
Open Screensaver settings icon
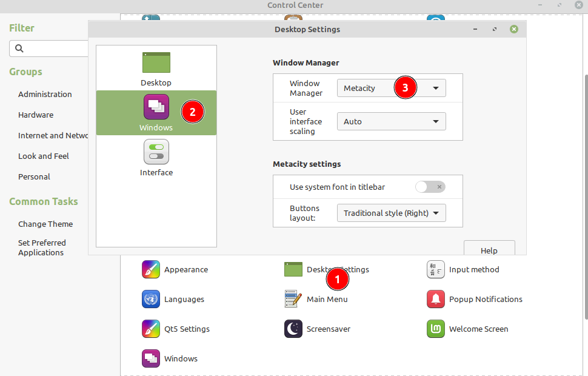pos(293,329)
